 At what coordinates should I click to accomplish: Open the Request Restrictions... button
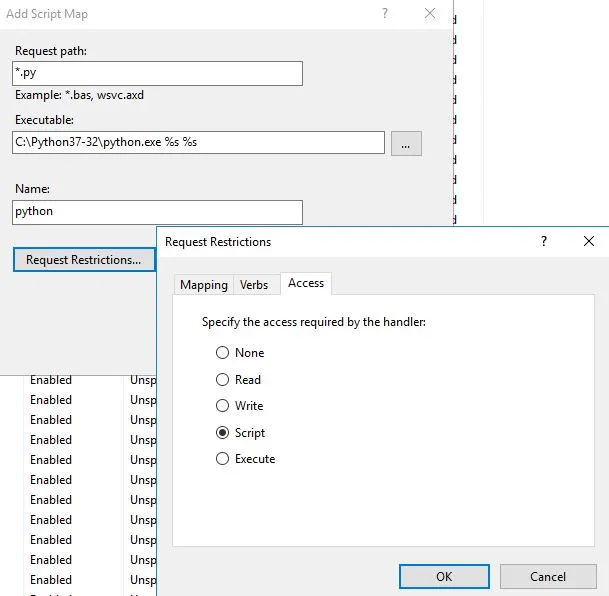coord(84,259)
